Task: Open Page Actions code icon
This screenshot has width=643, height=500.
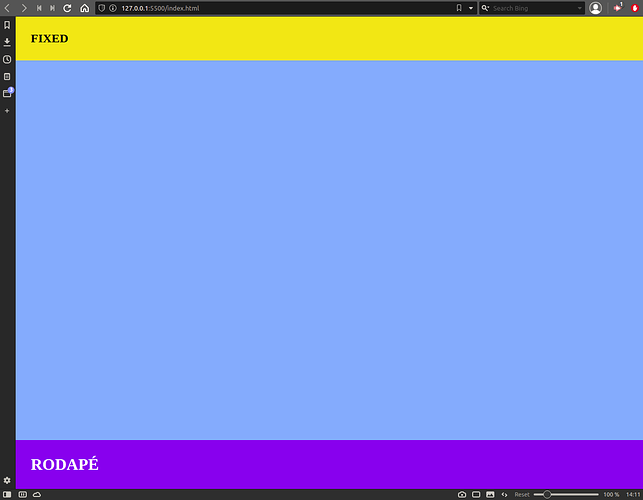Action: click(x=504, y=495)
